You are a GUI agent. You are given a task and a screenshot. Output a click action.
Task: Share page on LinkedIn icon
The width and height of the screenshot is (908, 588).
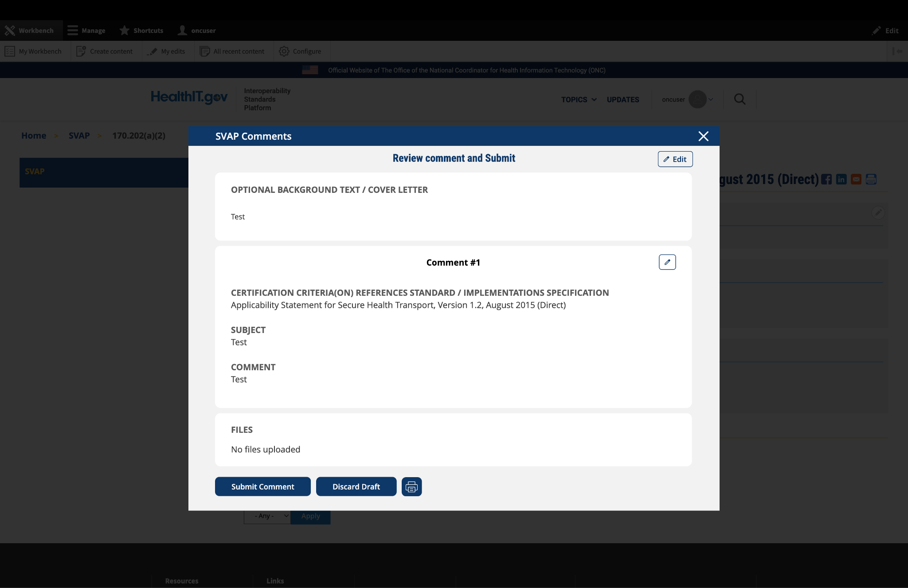(x=841, y=179)
